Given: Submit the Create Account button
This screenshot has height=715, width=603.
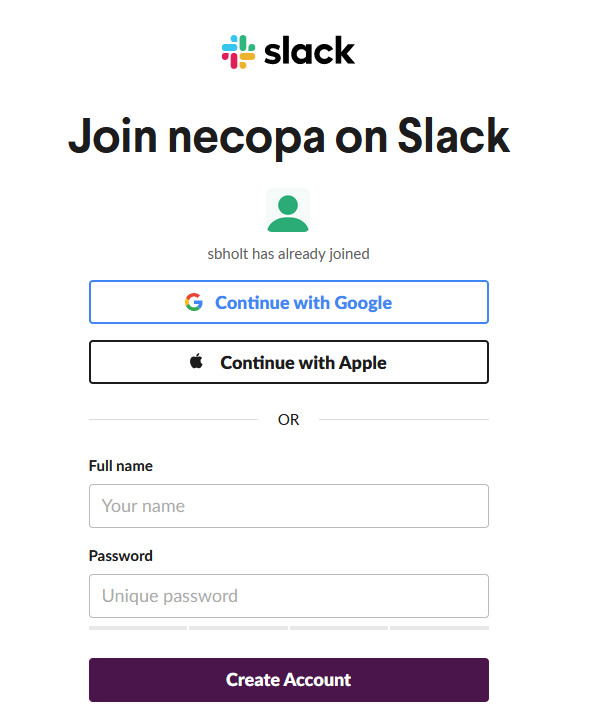Looking at the screenshot, I should point(288,680).
